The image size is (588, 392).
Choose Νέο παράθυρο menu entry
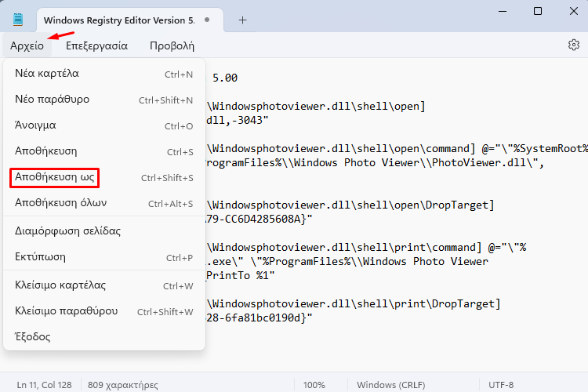click(x=103, y=100)
